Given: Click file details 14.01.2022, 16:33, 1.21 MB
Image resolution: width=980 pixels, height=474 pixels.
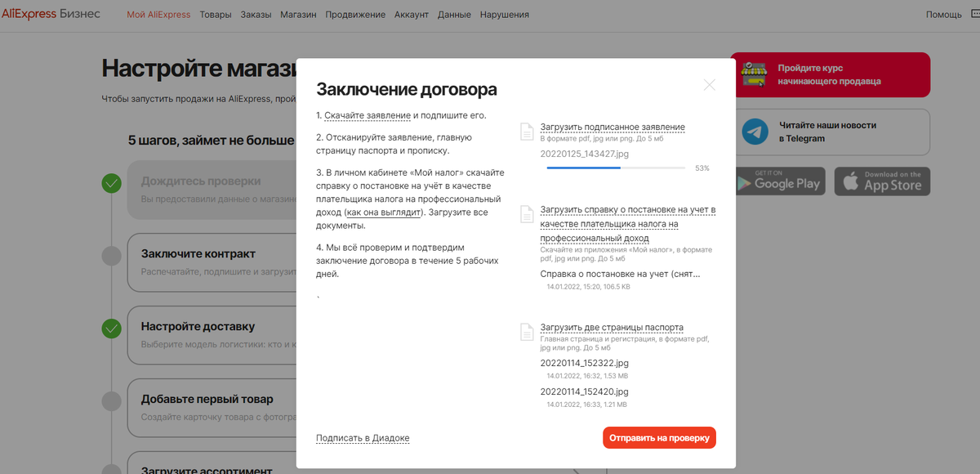Looking at the screenshot, I should (587, 405).
